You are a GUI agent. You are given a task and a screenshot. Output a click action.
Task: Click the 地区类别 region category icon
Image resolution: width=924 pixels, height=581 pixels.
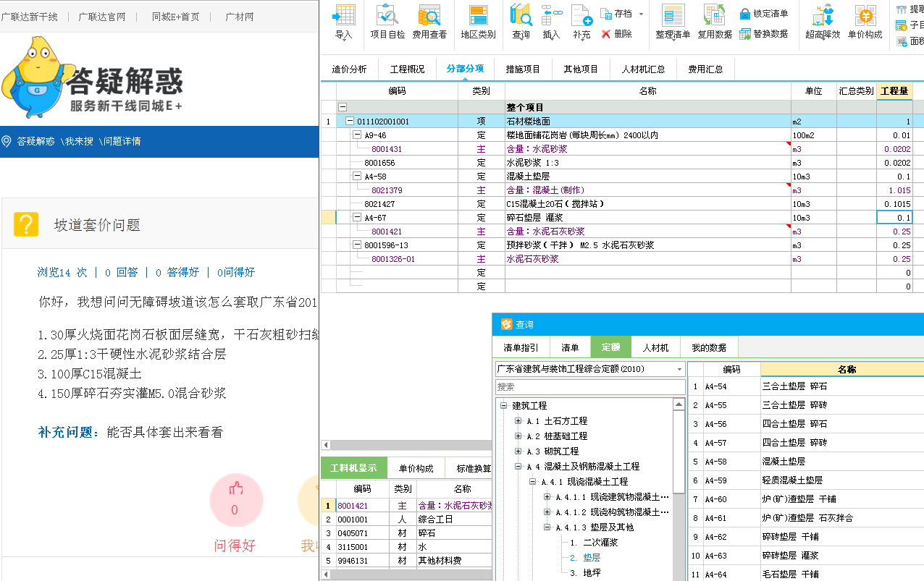pyautogui.click(x=478, y=15)
